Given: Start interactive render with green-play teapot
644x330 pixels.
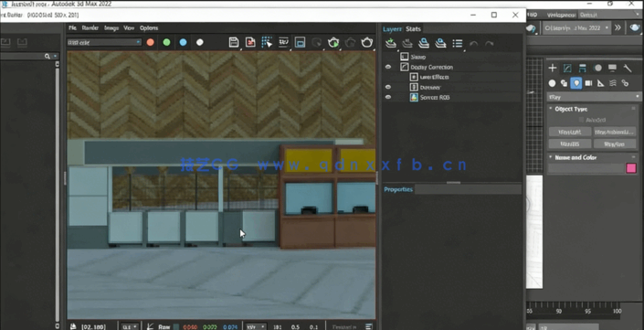Looking at the screenshot, I should point(333,42).
